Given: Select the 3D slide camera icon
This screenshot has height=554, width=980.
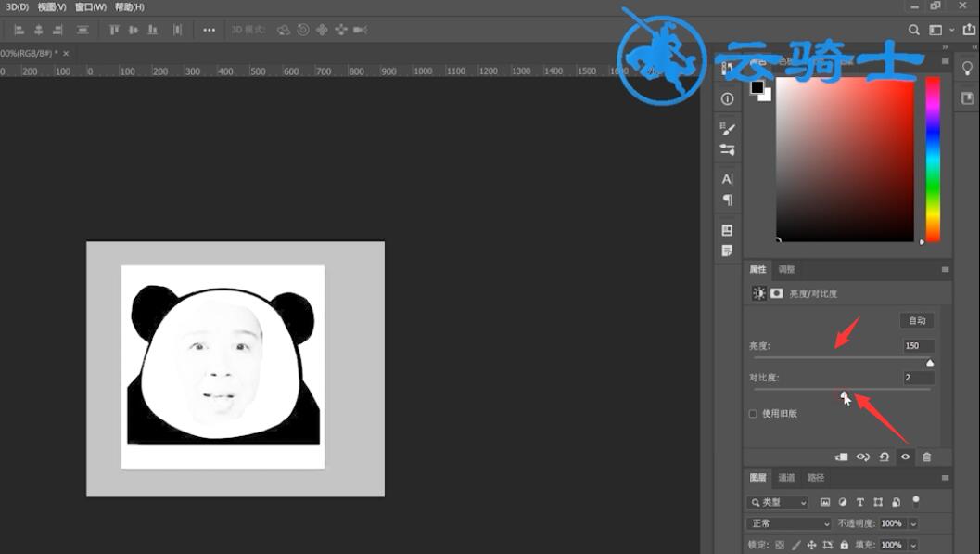Looking at the screenshot, I should (341, 30).
